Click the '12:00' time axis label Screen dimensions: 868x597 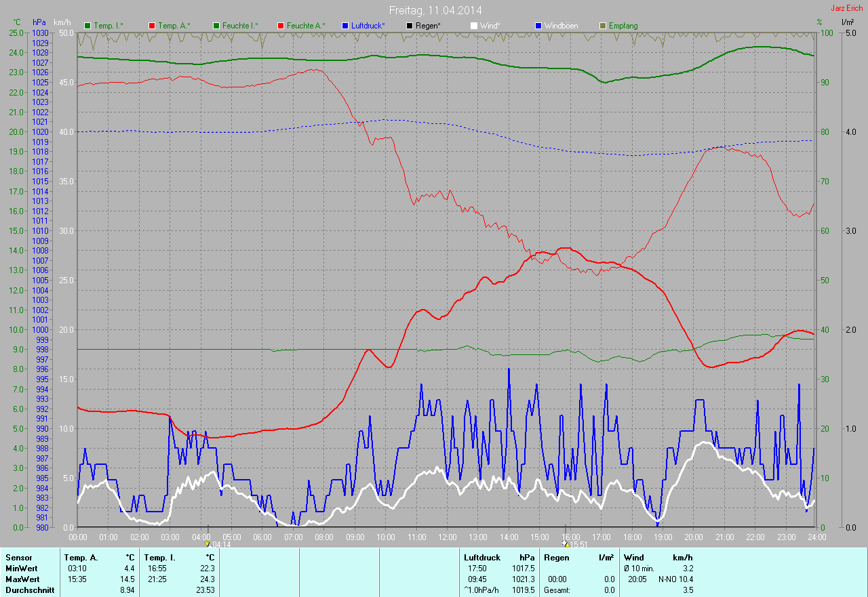(x=447, y=537)
